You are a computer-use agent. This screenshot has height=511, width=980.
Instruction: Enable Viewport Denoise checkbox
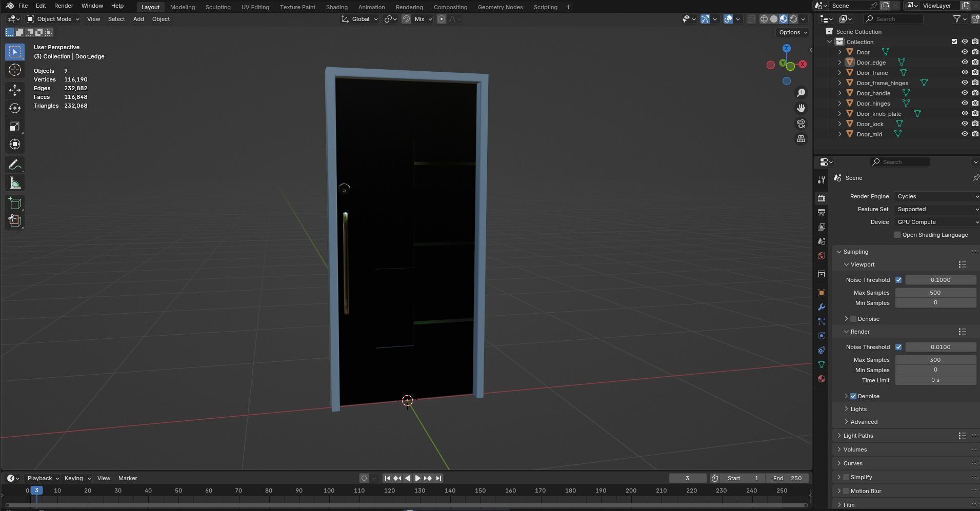853,319
